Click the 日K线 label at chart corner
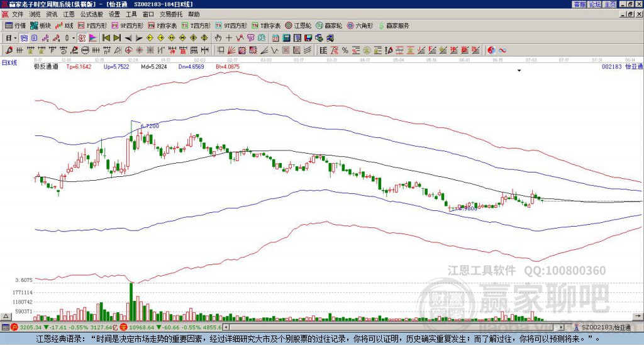644x345 pixels. point(9,62)
